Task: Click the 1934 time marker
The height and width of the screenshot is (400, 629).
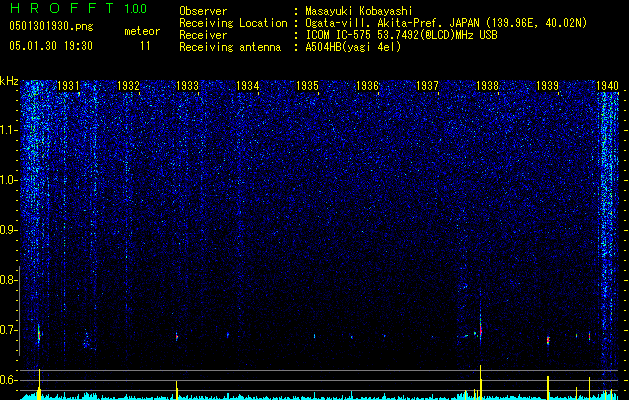Action: [x=248, y=85]
